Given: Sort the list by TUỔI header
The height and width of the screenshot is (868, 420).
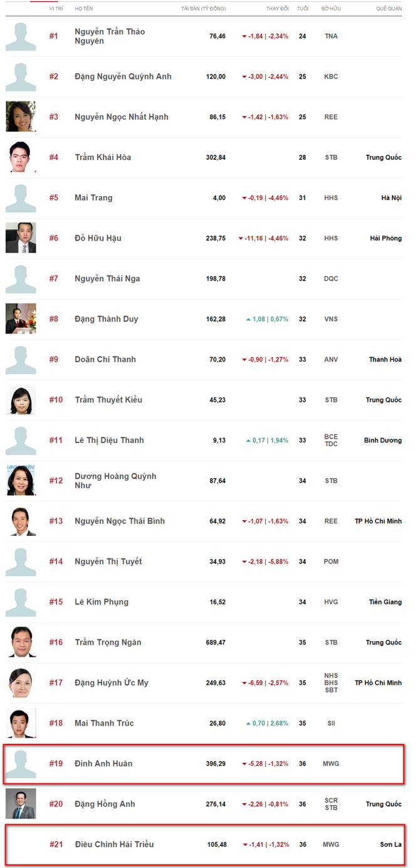Looking at the screenshot, I should click(303, 9).
